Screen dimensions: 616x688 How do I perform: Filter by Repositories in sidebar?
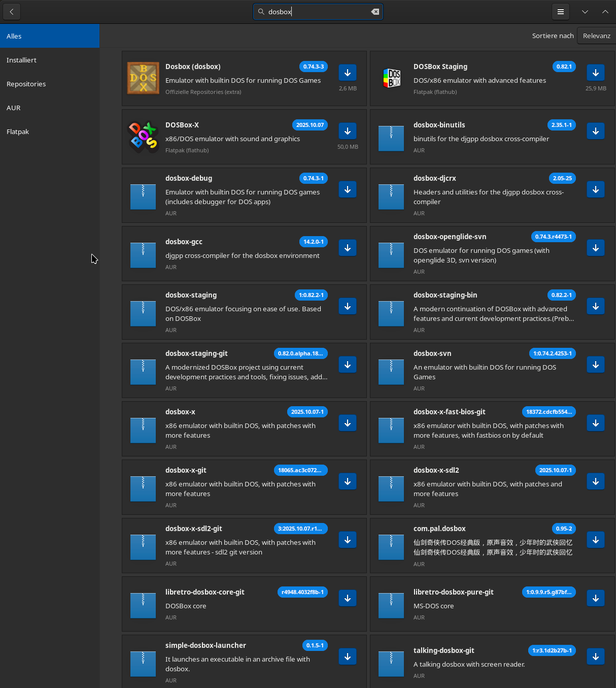pyautogui.click(x=50, y=84)
